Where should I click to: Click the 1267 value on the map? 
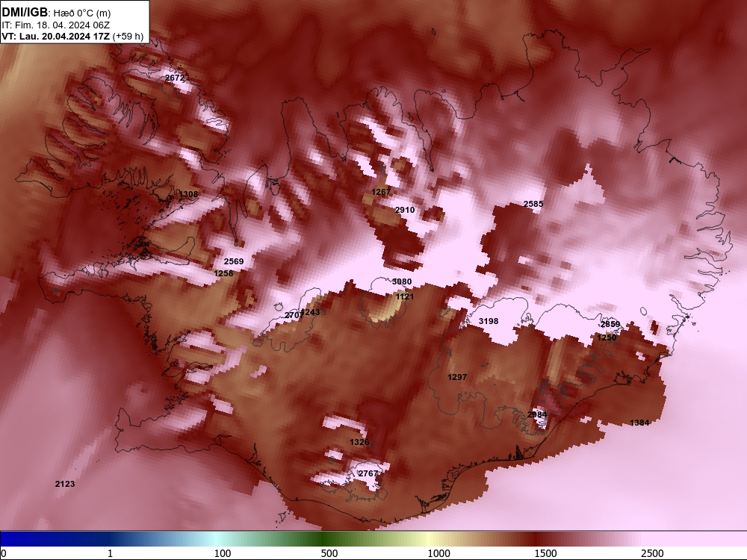381,191
